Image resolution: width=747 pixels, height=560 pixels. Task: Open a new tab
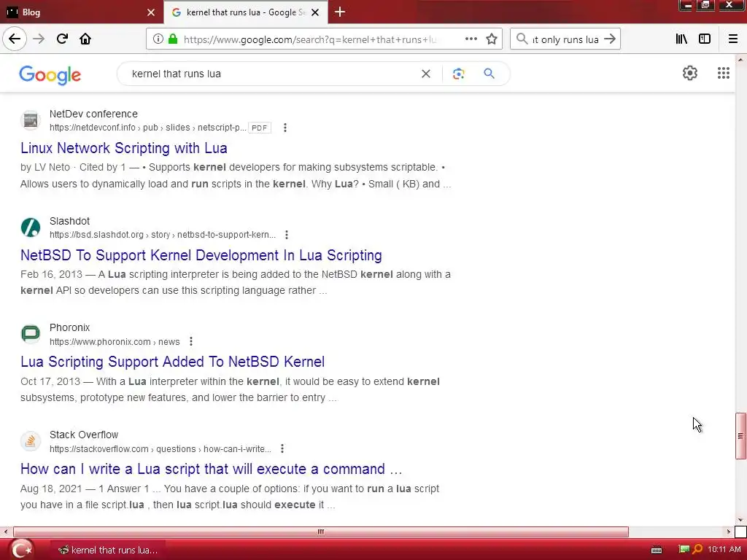coord(340,12)
